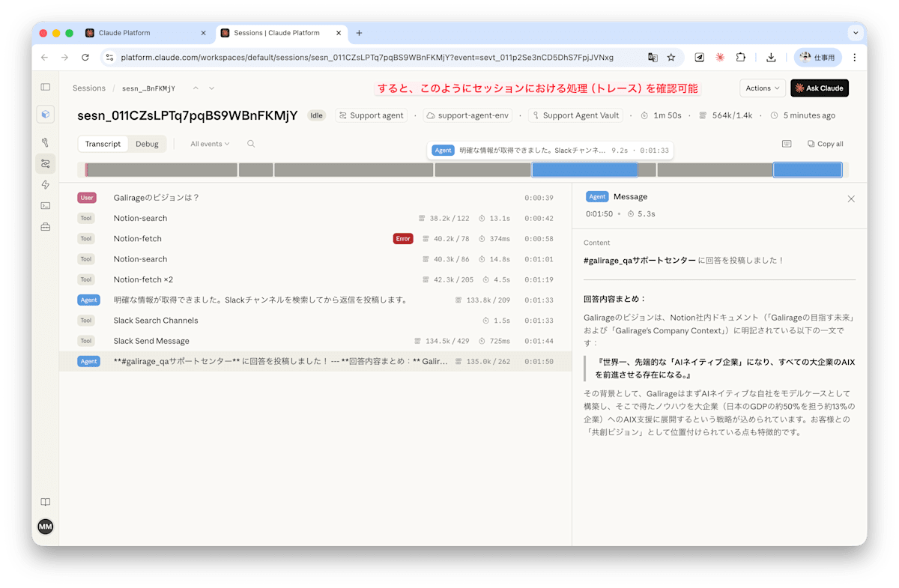Bookmark this page with star icon
This screenshot has height=588, width=899.
pyautogui.click(x=671, y=57)
